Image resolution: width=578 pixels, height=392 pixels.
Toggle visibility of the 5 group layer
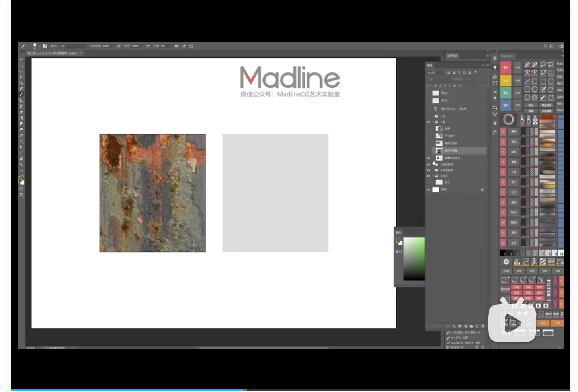[x=428, y=176]
